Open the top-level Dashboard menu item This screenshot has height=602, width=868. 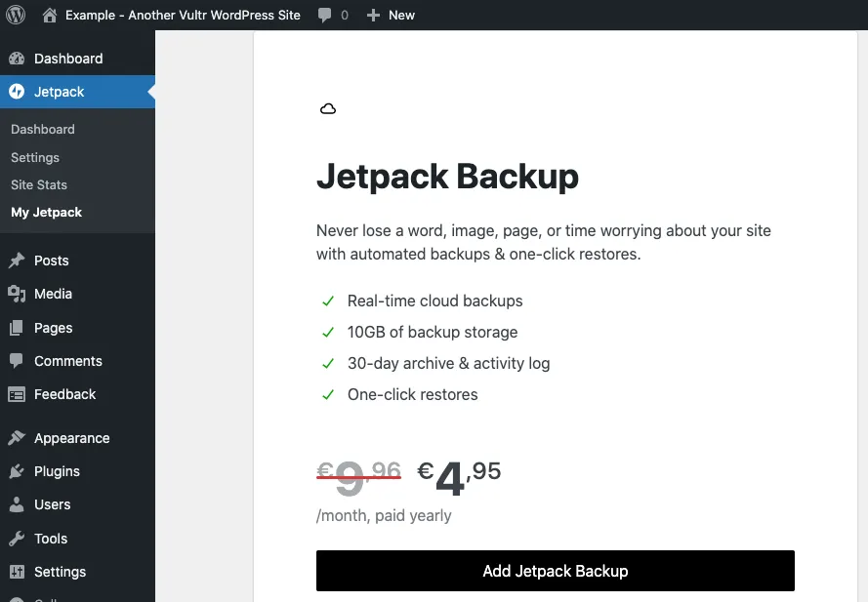tap(77, 59)
